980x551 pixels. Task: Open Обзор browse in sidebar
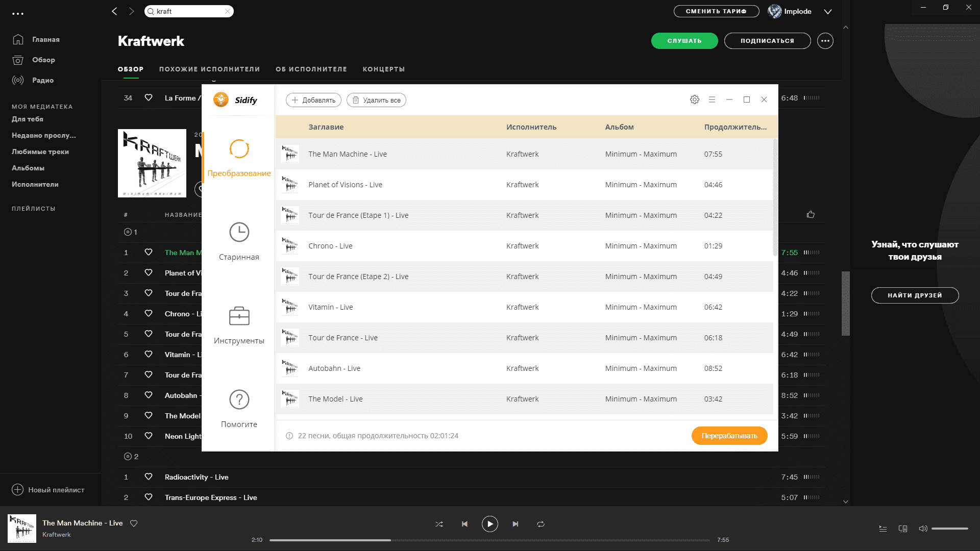tap(34, 60)
